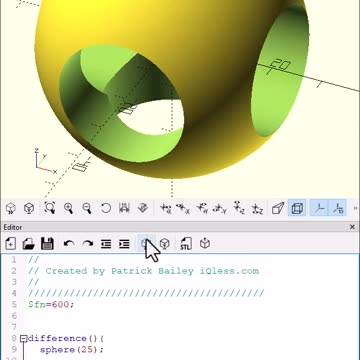Enable Perspective projection view
Screen dimensions: 360x360
tap(278, 209)
